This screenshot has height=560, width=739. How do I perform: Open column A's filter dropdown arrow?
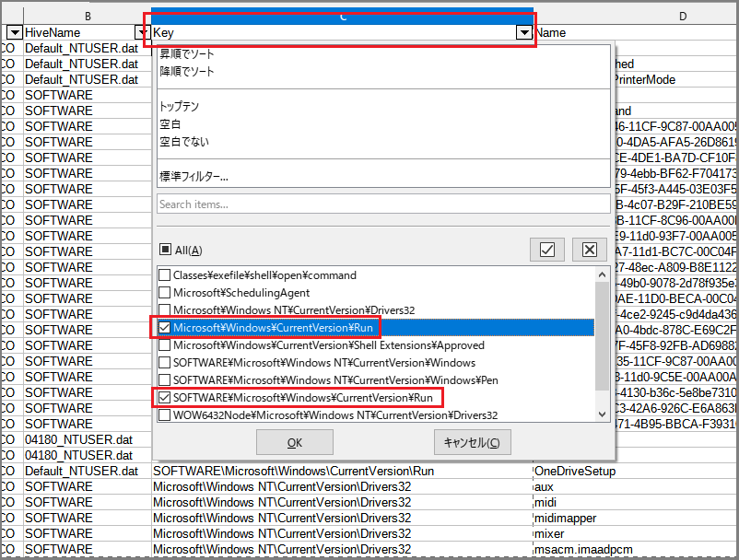pyautogui.click(x=15, y=32)
